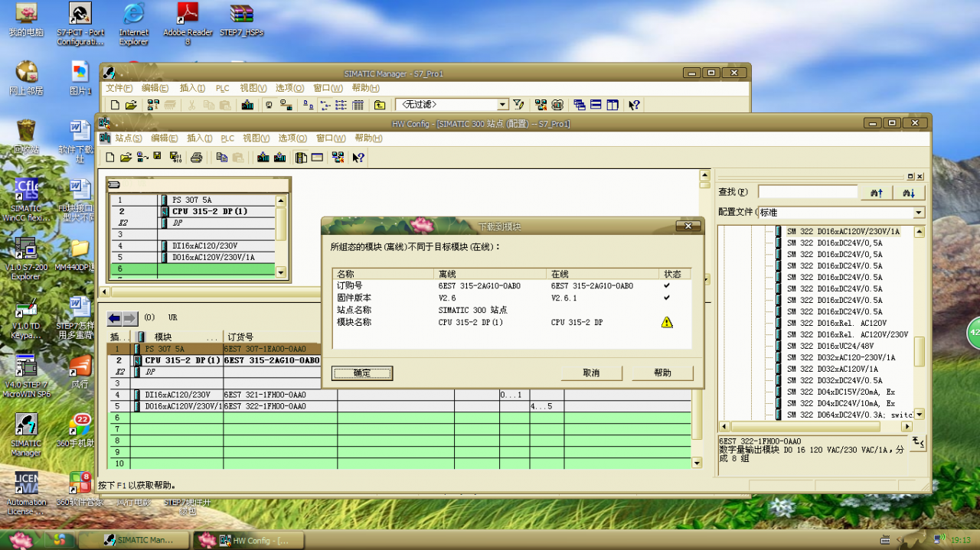This screenshot has width=980, height=550.
Task: Click Configure Network icon in HW Config toolbar
Action: (x=338, y=158)
